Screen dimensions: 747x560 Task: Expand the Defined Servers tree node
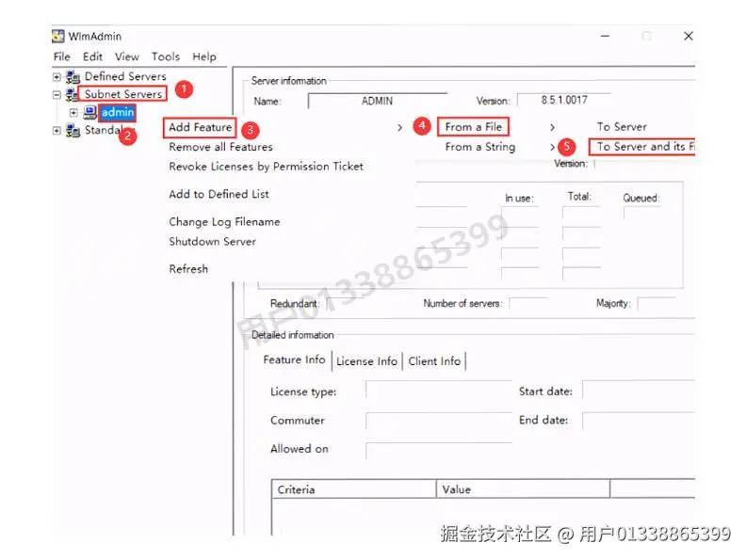[x=57, y=76]
